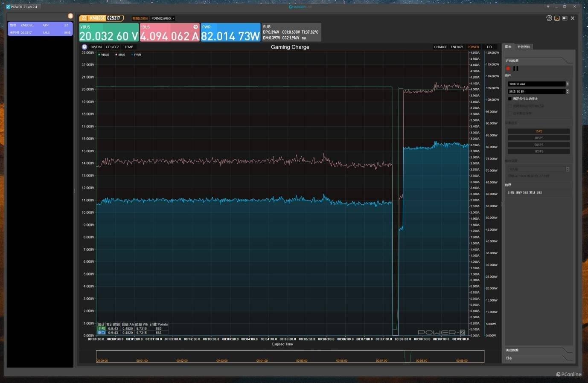Expand the 离线数据 section
588x383 pixels.
(538, 350)
